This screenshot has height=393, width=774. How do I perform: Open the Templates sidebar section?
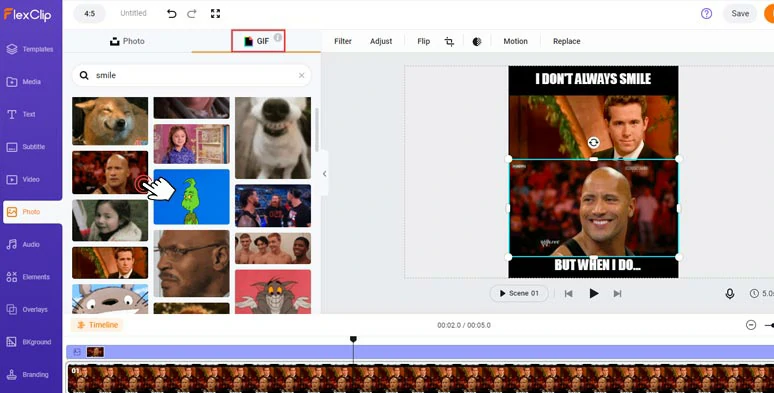pyautogui.click(x=31, y=49)
